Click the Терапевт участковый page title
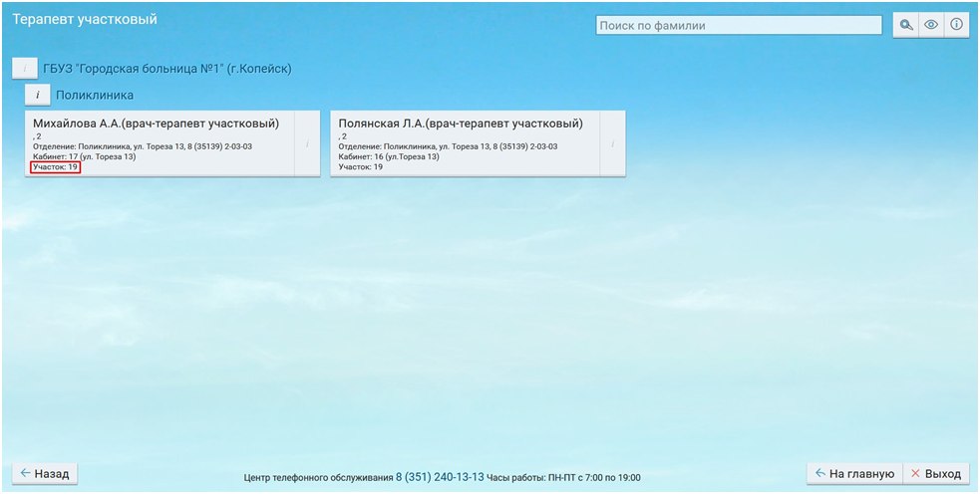This screenshot has height=494, width=980. click(85, 19)
